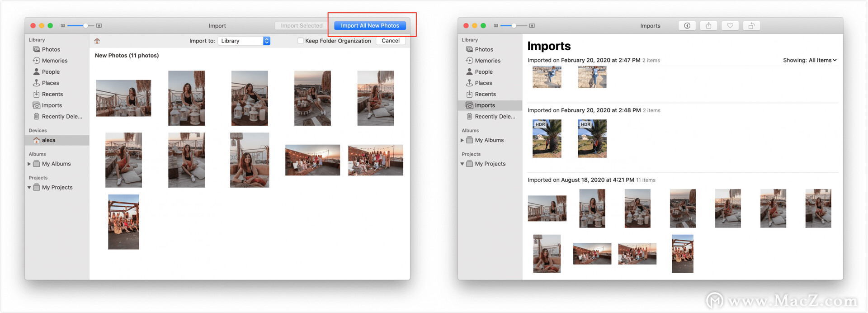The width and height of the screenshot is (868, 313).
Task: Open Places in the Imports window sidebar
Action: coord(490,83)
